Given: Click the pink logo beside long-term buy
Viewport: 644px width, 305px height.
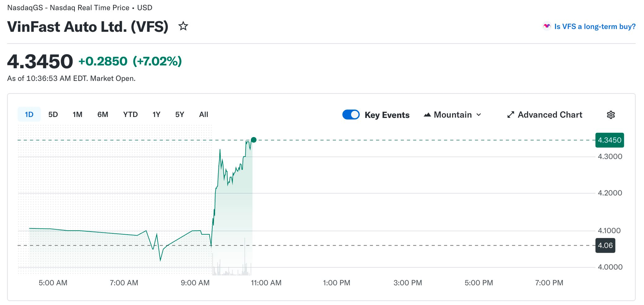Looking at the screenshot, I should tap(547, 26).
